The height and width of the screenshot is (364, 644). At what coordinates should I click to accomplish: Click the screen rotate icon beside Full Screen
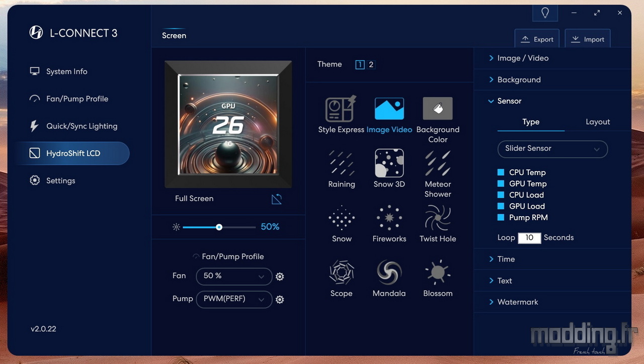tap(277, 199)
